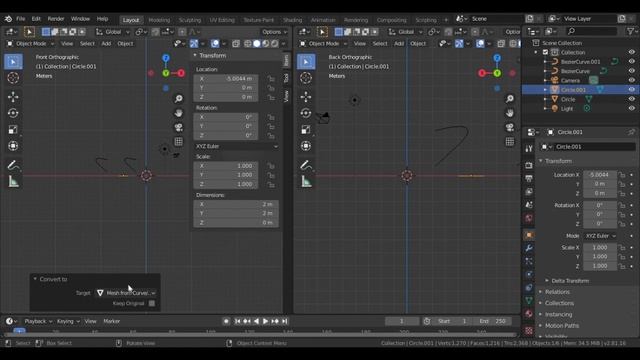This screenshot has width=640, height=360.
Task: Hide BezierCurve.001 using its eye icon
Action: pyautogui.click(x=631, y=62)
